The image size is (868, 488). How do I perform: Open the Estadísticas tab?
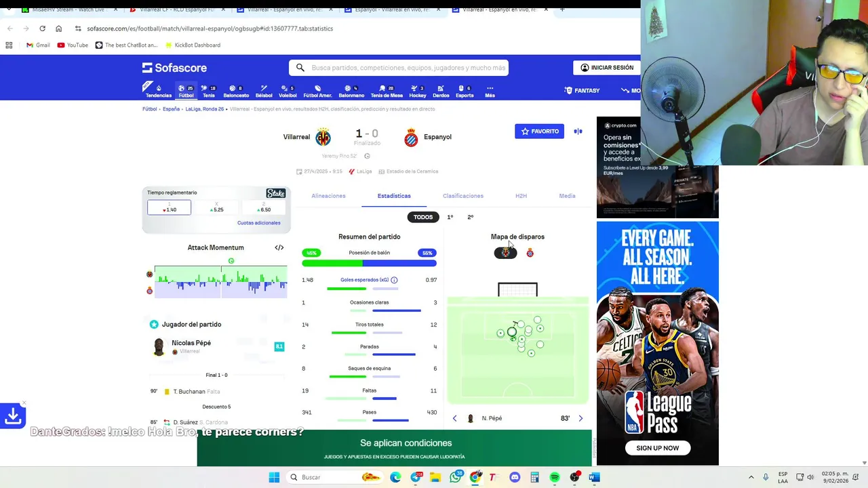click(x=394, y=196)
